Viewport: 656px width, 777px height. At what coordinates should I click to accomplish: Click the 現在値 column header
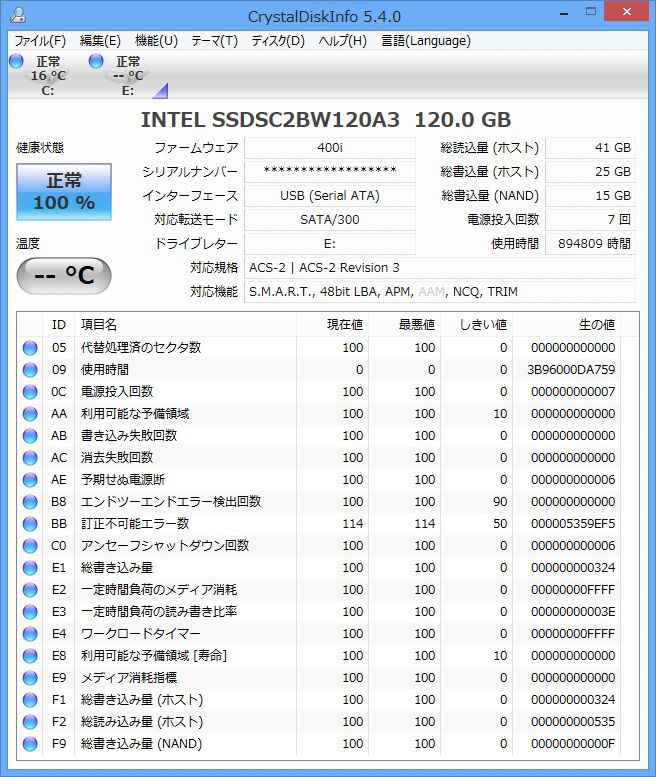pyautogui.click(x=332, y=325)
